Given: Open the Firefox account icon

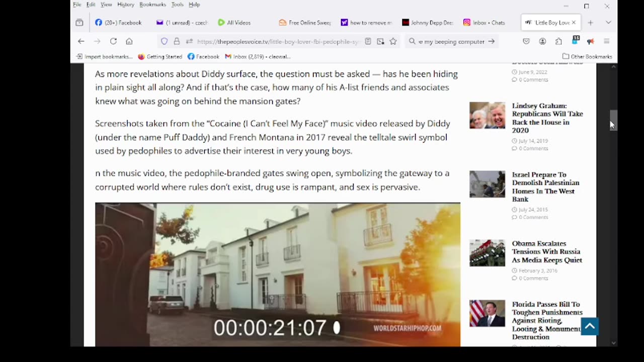Looking at the screenshot, I should (542, 41).
